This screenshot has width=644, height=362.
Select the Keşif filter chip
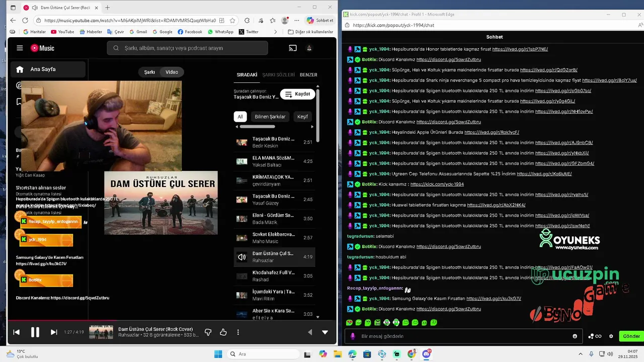pos(302,117)
